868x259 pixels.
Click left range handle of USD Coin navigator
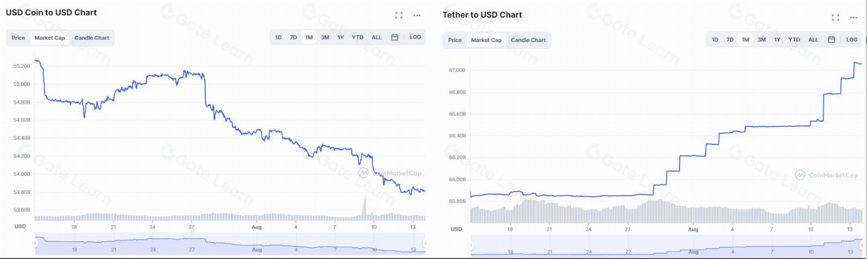(x=35, y=243)
